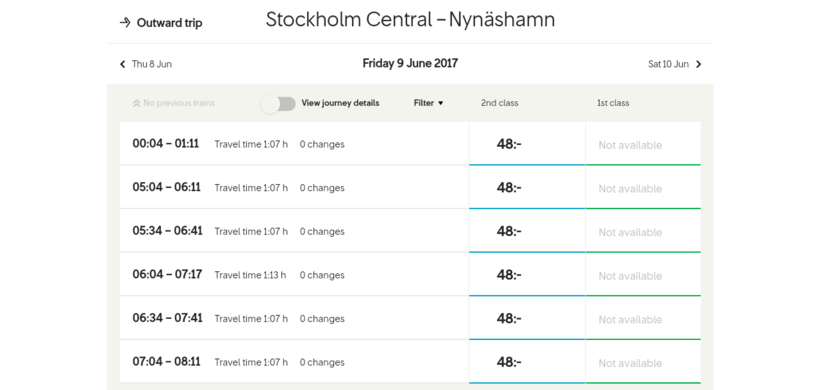Screen dimensions: 820x390
Task: Open the Filter dropdown
Action: [x=428, y=103]
